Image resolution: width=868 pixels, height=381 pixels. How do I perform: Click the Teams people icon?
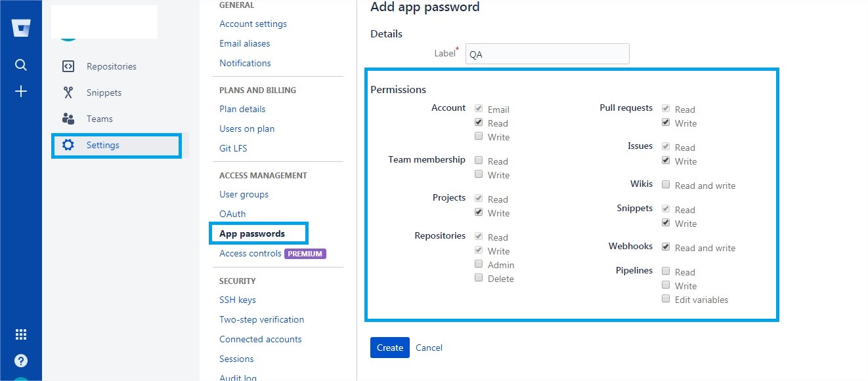(68, 119)
